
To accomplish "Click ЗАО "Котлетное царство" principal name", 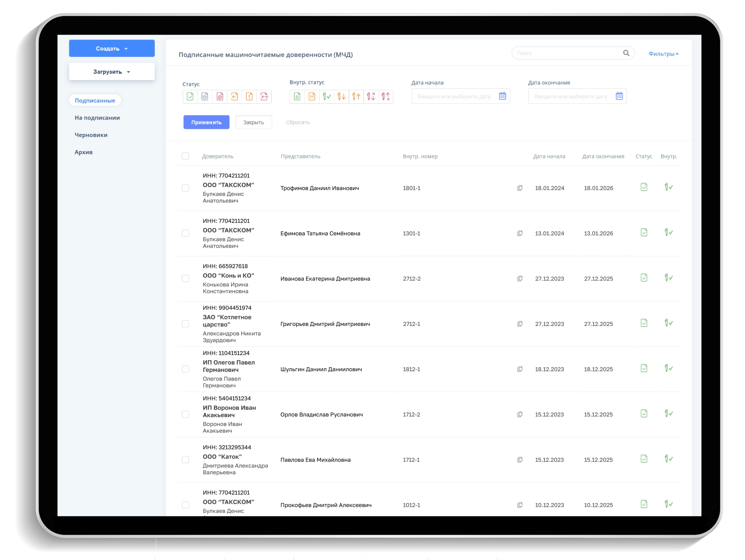I will point(227,321).
